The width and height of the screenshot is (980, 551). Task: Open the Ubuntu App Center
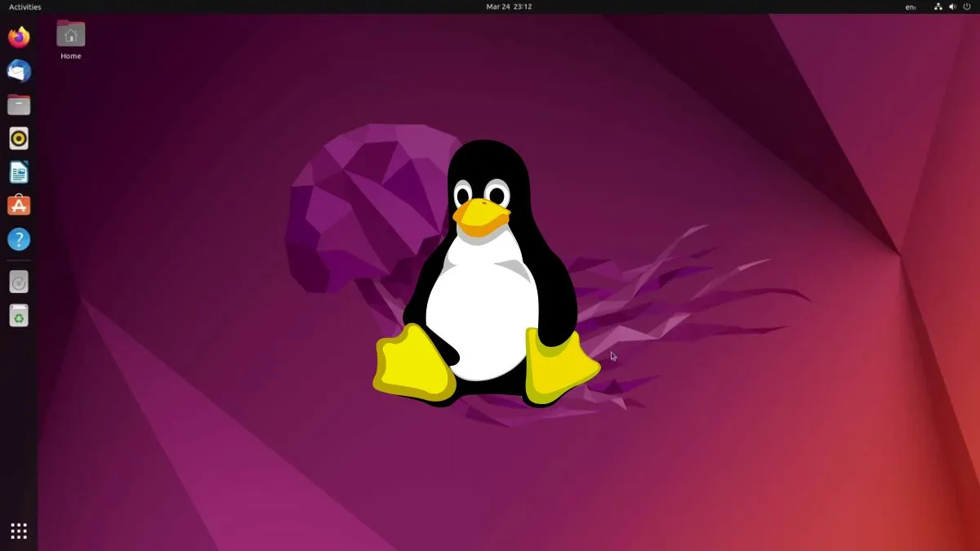click(19, 205)
